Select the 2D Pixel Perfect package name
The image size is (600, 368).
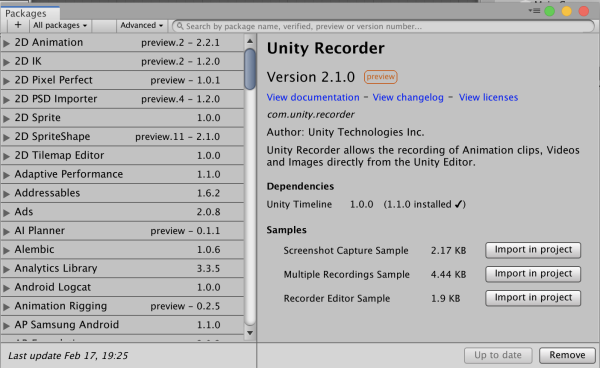[x=54, y=80]
